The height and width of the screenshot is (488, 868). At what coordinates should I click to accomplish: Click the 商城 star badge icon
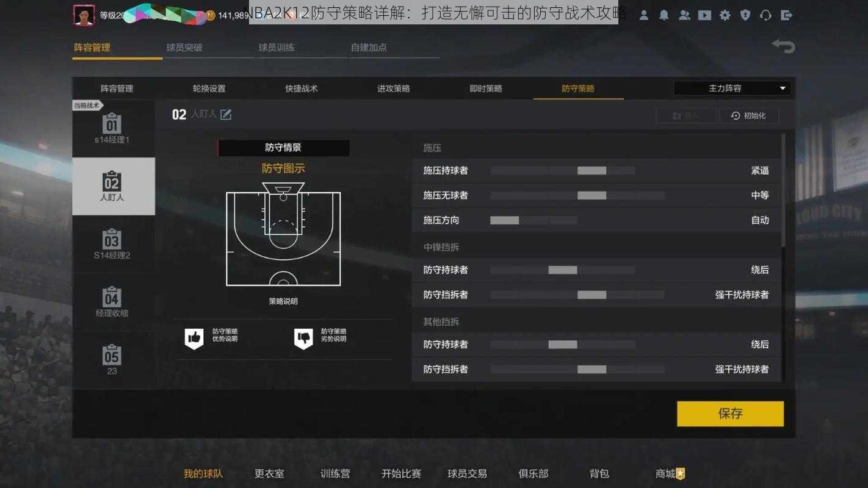(x=681, y=473)
